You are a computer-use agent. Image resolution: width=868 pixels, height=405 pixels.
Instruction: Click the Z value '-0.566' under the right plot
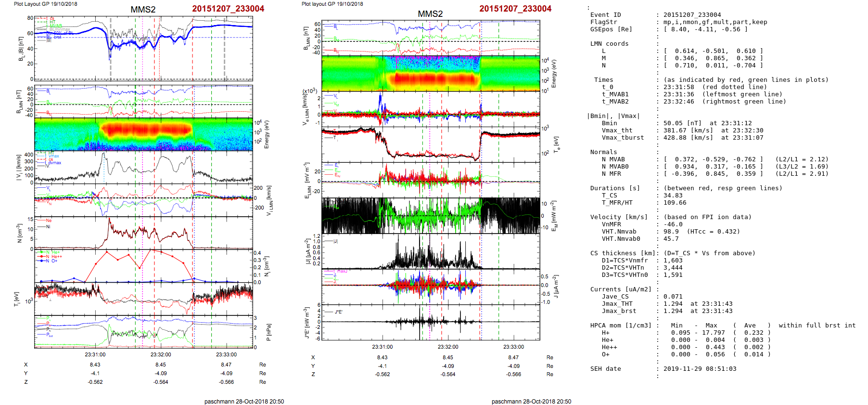pyautogui.click(x=513, y=374)
